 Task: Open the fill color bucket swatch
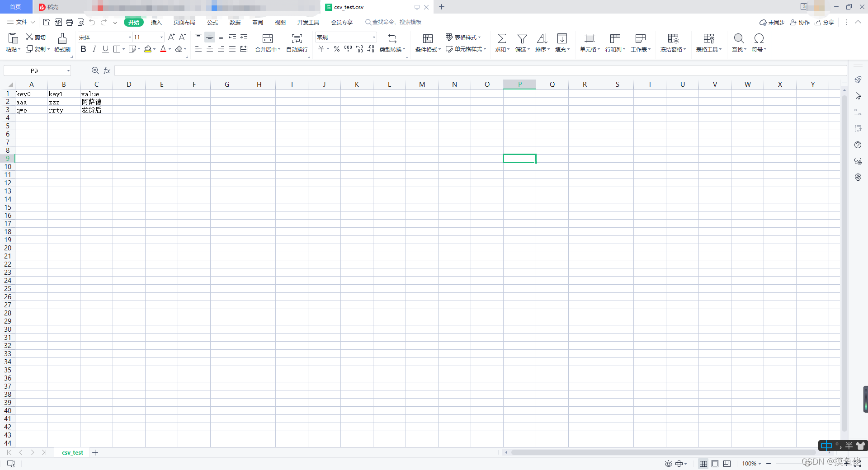(148, 49)
